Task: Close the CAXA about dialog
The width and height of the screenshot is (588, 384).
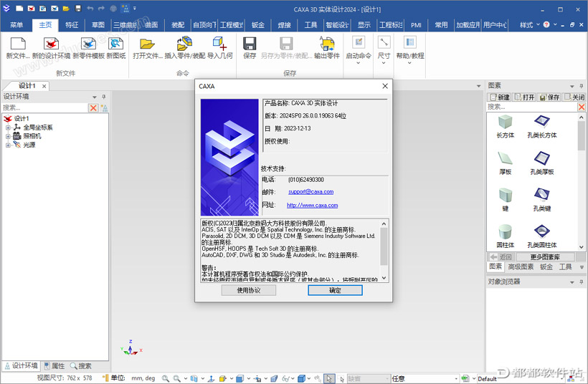Action: (x=385, y=86)
